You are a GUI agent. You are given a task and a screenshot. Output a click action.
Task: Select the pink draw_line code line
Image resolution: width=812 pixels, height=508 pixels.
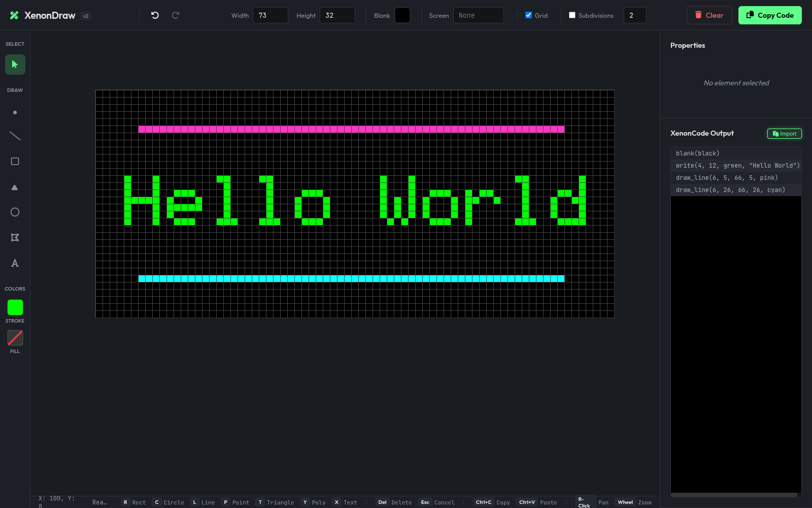click(x=736, y=178)
